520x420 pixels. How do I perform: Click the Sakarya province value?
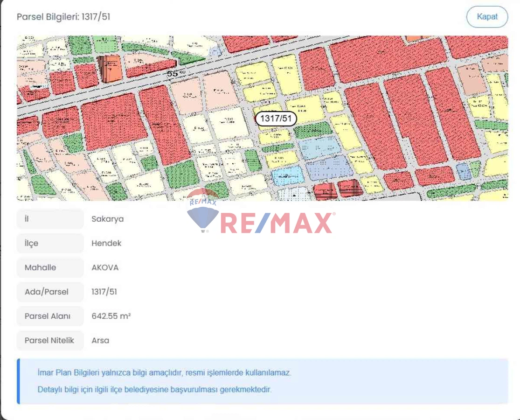pos(107,219)
